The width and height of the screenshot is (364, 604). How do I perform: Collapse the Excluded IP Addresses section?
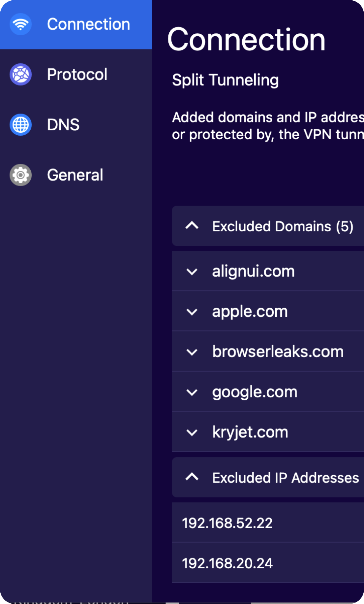(x=192, y=478)
